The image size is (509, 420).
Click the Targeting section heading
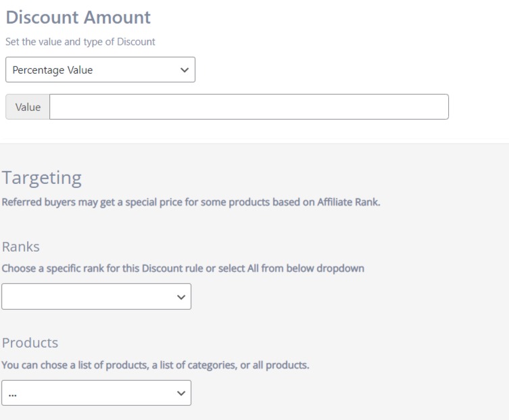[41, 178]
